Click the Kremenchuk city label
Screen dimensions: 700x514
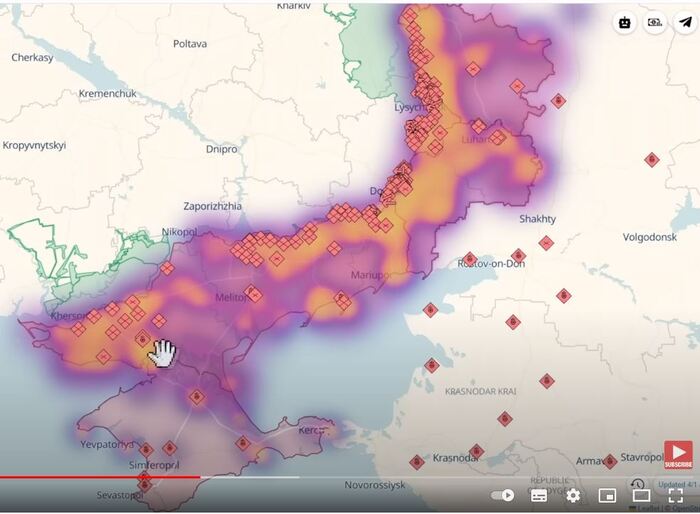108,94
